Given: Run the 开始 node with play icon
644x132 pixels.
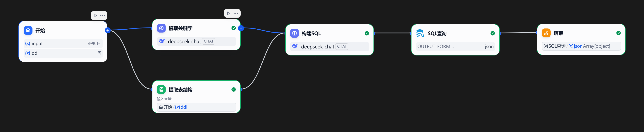Looking at the screenshot, I should (x=95, y=16).
